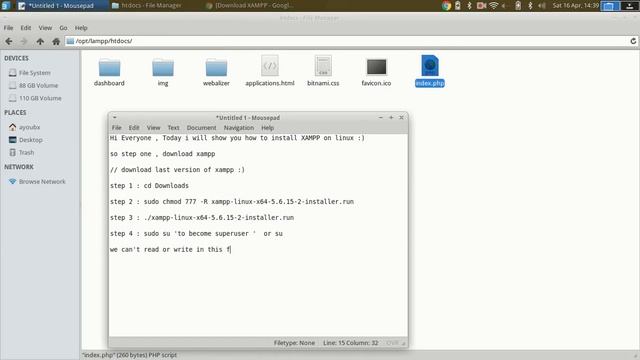The image size is (640, 360).
Task: Select the img folder icon
Action: coord(163,67)
